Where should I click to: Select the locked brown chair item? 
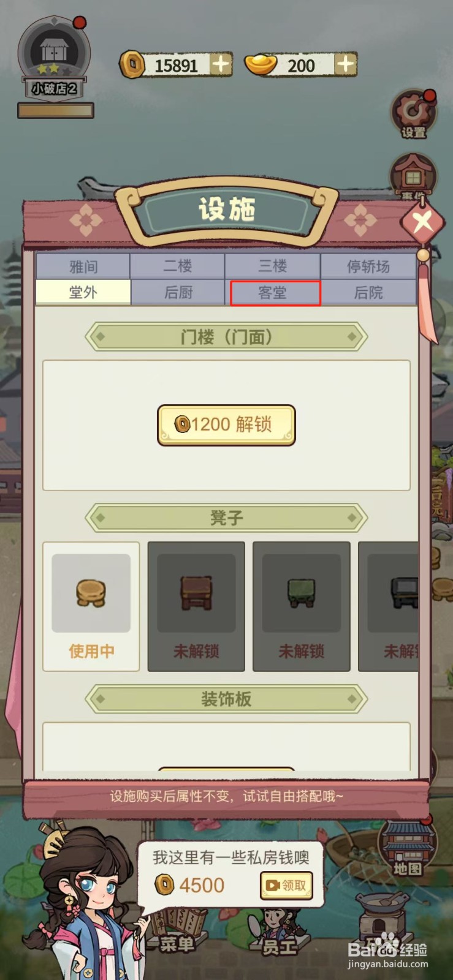tap(196, 606)
